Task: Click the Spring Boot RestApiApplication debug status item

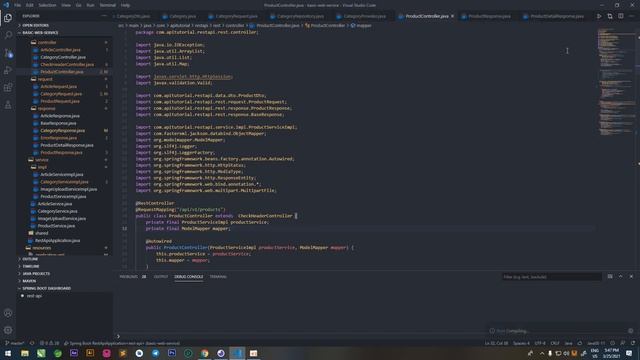Action: click(x=122, y=343)
